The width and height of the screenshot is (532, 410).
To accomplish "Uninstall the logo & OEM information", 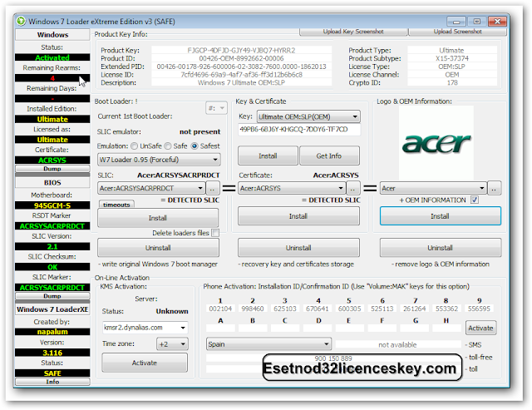I will 441,248.
